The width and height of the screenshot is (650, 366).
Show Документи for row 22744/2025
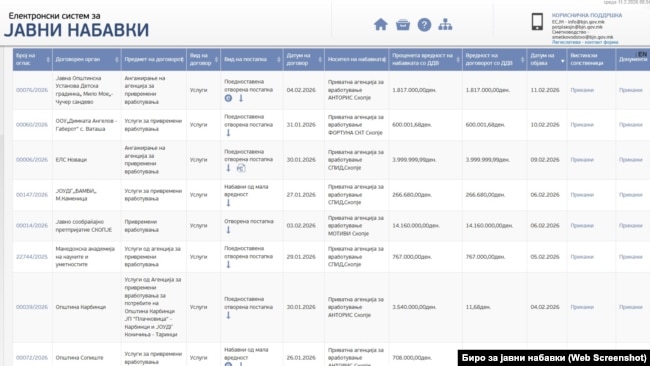pos(631,257)
